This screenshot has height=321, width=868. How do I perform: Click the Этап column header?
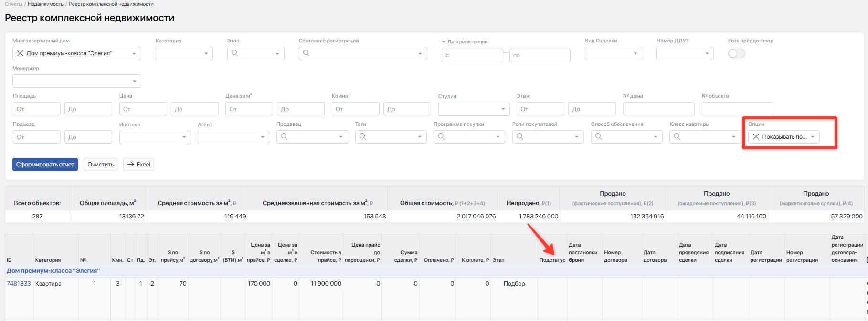point(498,260)
